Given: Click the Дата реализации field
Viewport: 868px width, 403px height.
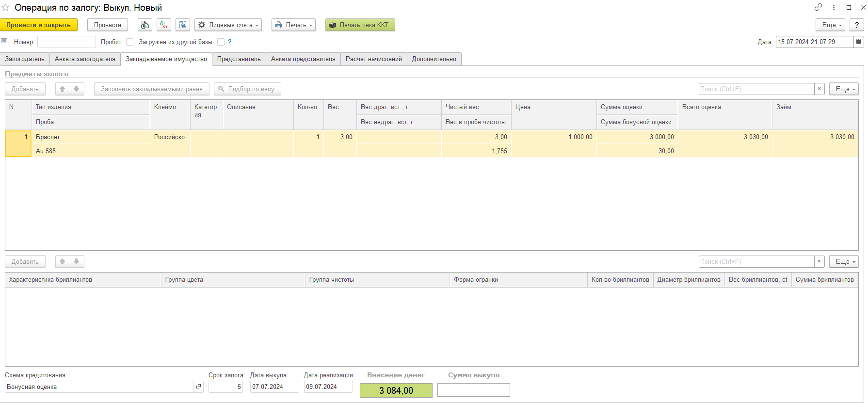Looking at the screenshot, I should [x=328, y=387].
